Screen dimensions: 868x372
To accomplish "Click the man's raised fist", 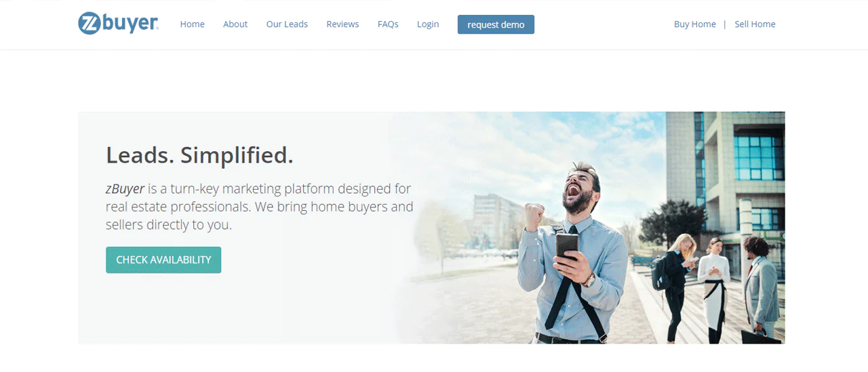I will coord(534,218).
